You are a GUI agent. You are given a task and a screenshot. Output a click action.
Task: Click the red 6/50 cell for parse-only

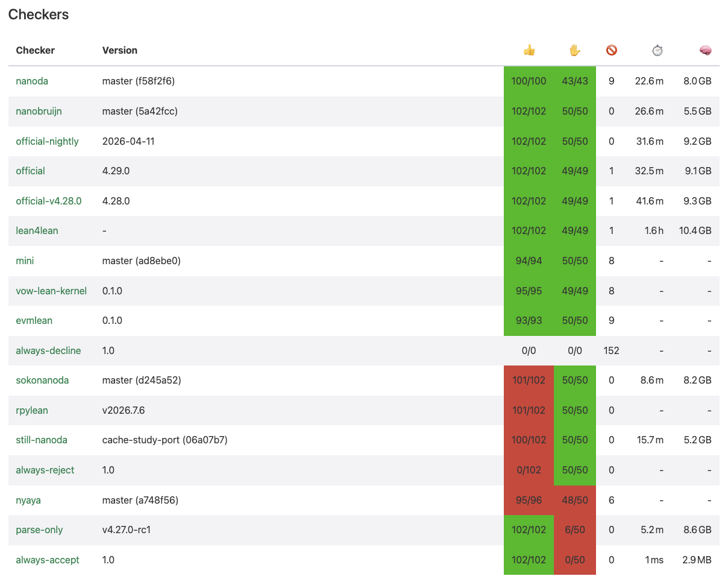[575, 530]
